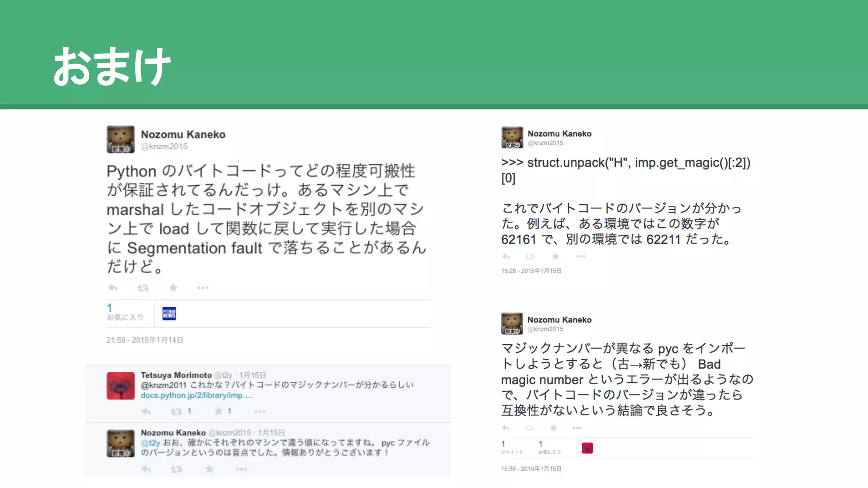Open Nozomu Kaneko avatar on struct.unpack tweet
The height and width of the screenshot is (488, 868).
pos(512,137)
